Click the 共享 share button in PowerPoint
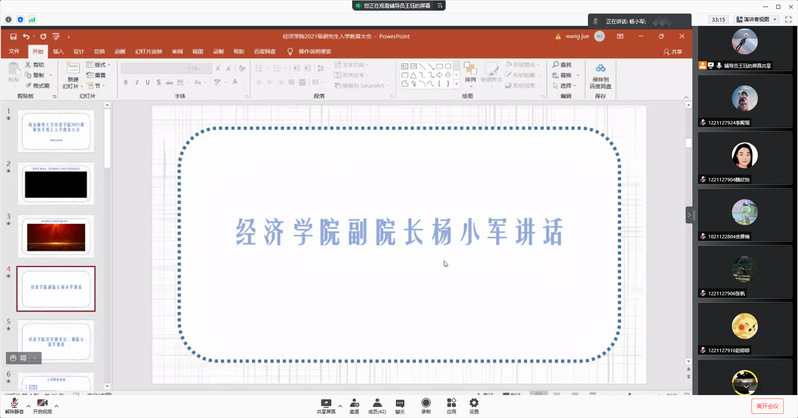798x418 pixels. pyautogui.click(x=673, y=51)
